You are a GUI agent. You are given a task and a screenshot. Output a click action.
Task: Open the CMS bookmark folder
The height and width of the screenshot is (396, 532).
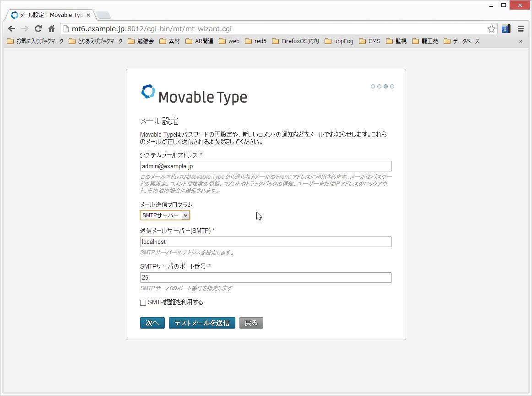coord(370,41)
